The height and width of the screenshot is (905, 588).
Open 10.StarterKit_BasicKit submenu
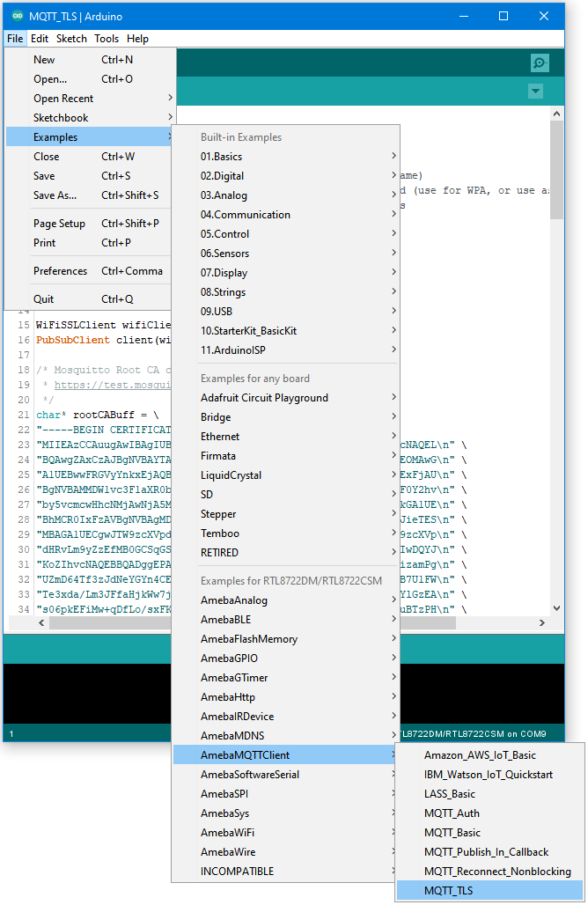tap(285, 331)
